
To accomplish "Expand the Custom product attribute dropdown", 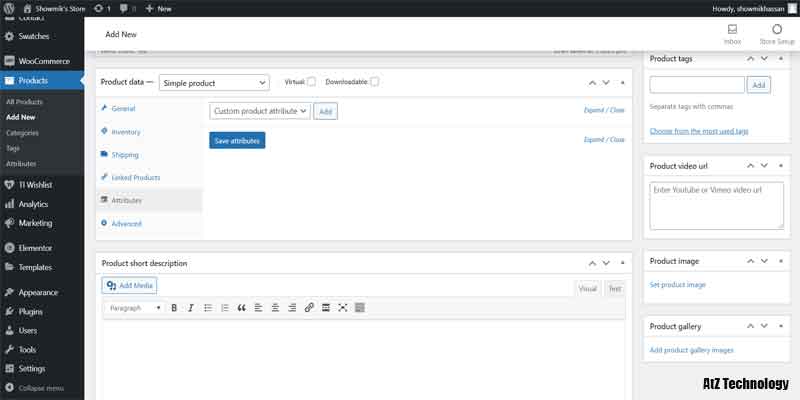I will (x=260, y=111).
